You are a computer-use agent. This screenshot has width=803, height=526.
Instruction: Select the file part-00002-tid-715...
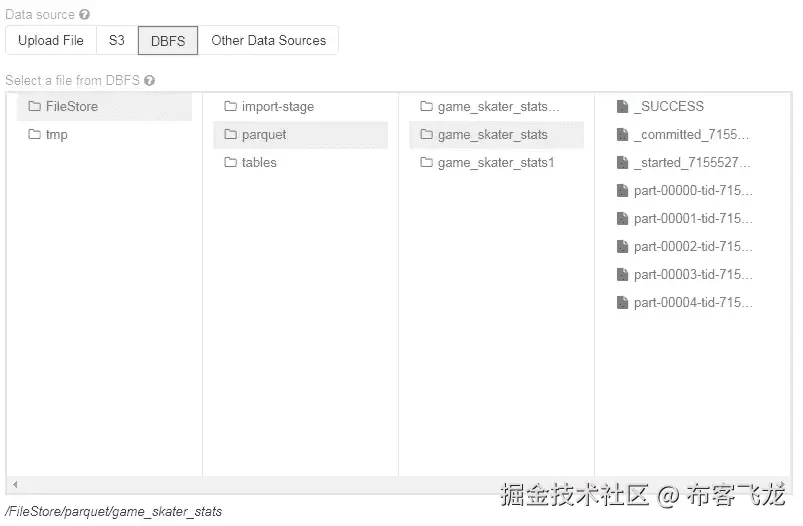(x=692, y=246)
